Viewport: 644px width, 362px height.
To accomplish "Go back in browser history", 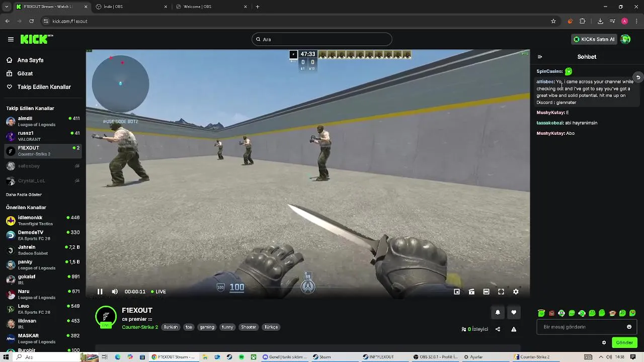I will [x=7, y=21].
